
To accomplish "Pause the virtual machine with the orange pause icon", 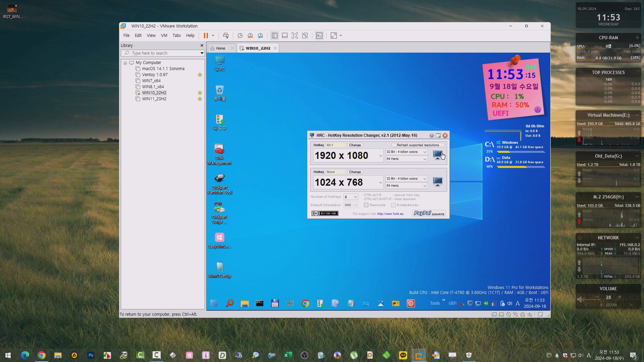I will point(206,36).
